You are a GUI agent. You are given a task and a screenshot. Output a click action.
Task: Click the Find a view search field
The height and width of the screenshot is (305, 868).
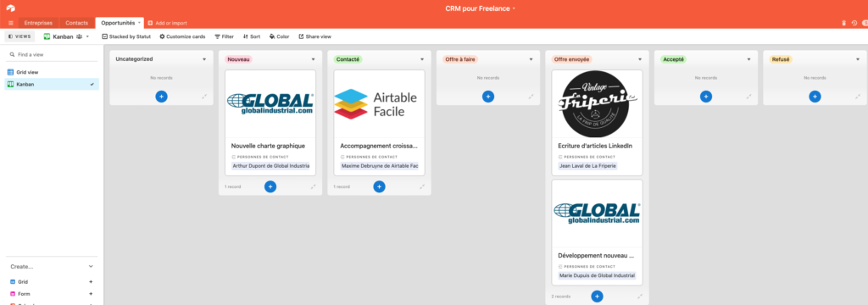coord(52,55)
